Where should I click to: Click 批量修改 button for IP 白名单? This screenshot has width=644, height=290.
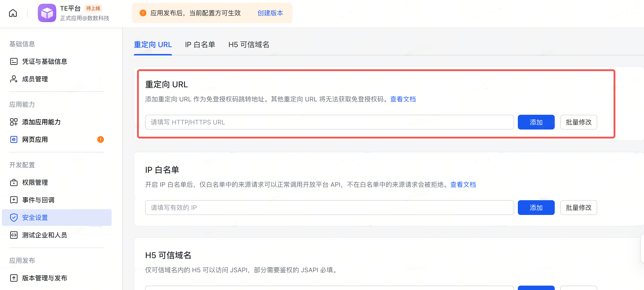tap(578, 208)
